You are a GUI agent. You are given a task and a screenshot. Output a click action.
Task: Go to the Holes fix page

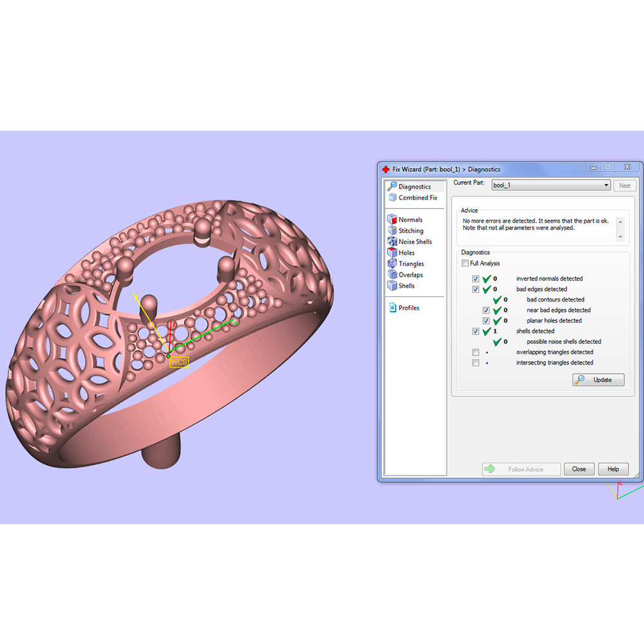click(x=406, y=252)
